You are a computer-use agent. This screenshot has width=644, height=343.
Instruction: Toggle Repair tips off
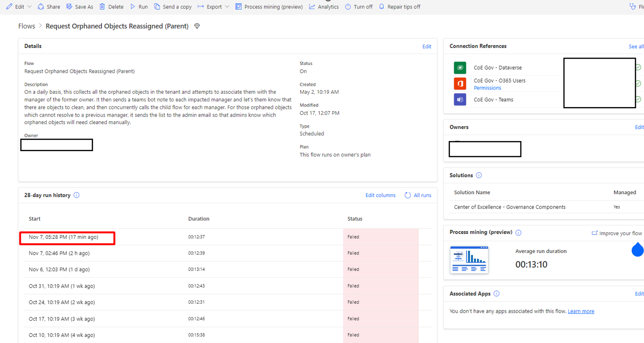tap(399, 7)
